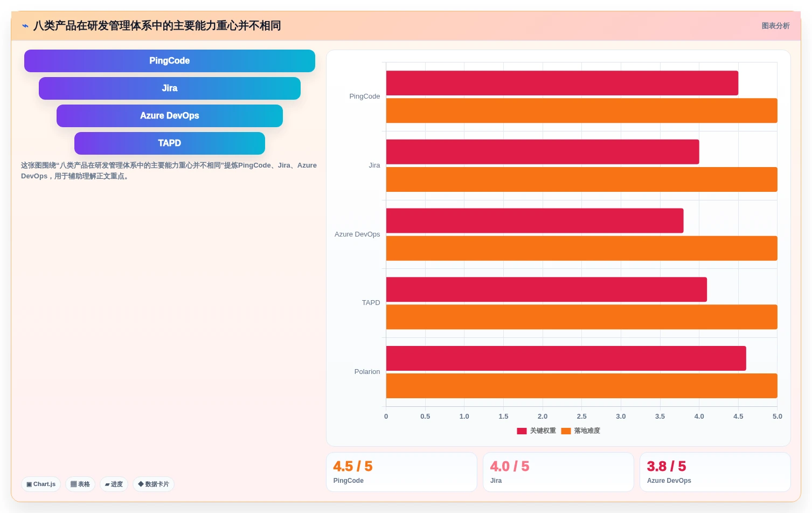812x513 pixels.
Task: Click the red TAPD 关键权重 bar
Action: 546,289
